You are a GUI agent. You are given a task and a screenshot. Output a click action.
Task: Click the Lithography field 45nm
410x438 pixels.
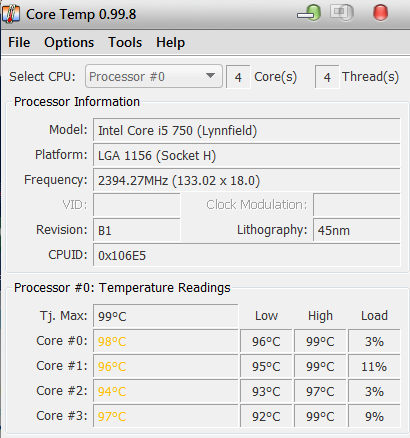point(357,230)
